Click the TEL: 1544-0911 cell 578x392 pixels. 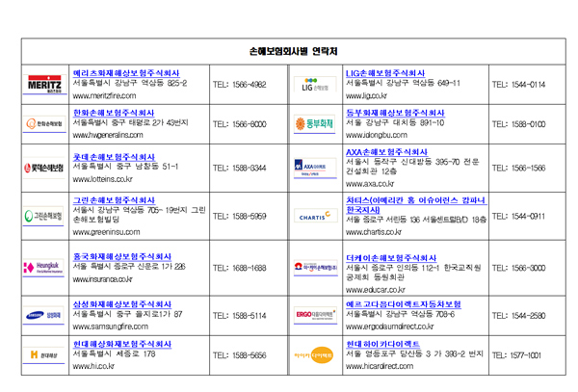click(527, 217)
